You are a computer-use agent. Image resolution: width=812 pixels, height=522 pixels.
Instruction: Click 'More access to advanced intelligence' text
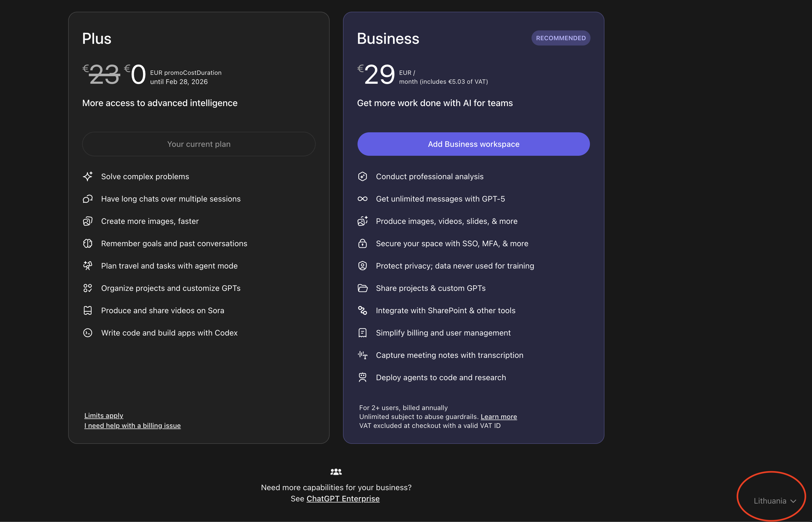tap(160, 103)
